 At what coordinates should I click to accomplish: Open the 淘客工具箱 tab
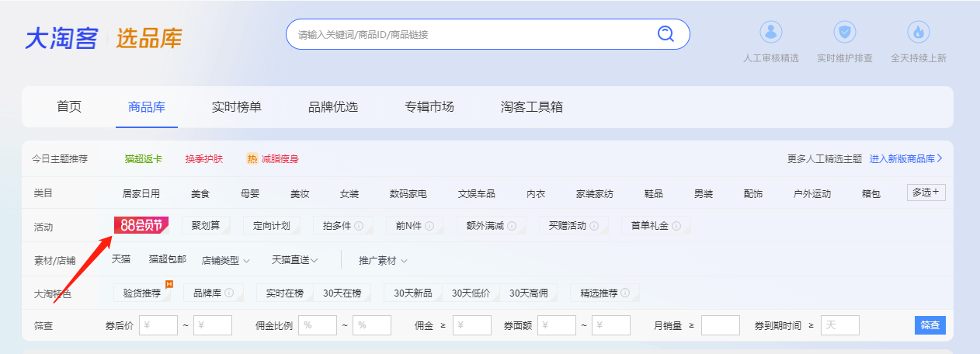point(532,107)
